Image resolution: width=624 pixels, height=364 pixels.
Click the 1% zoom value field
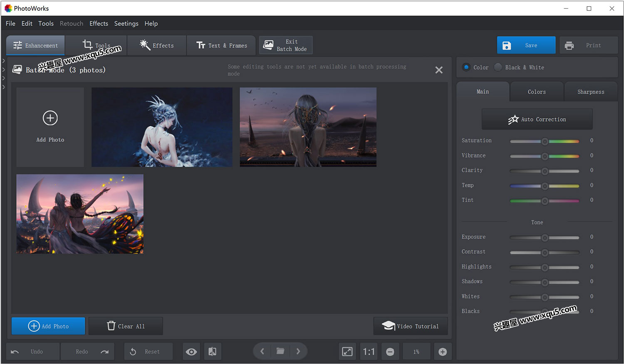click(x=416, y=352)
